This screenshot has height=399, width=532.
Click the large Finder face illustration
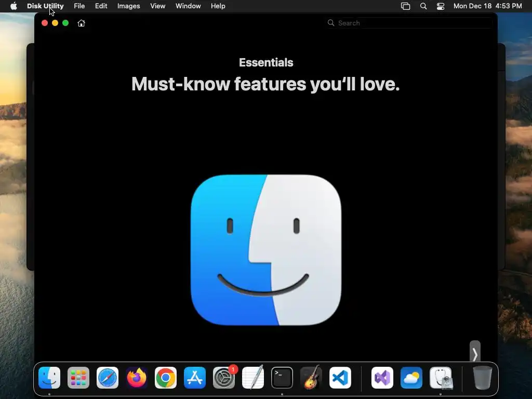(266, 250)
